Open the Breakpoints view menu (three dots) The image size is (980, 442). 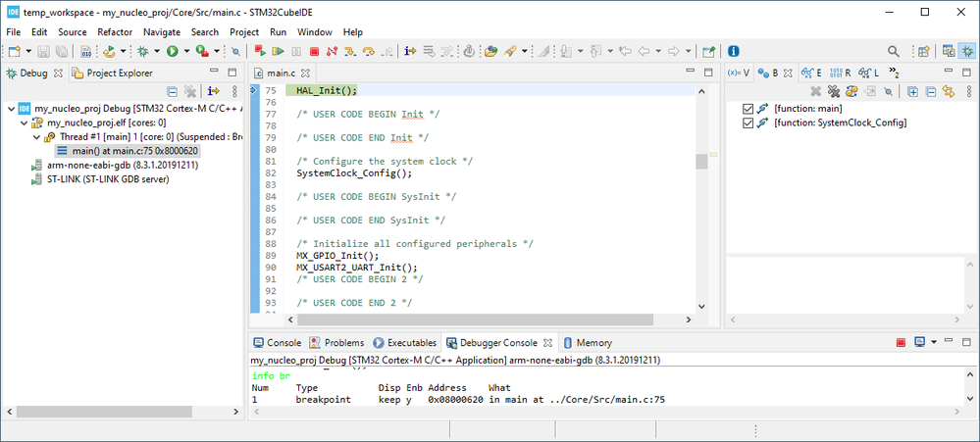[969, 92]
